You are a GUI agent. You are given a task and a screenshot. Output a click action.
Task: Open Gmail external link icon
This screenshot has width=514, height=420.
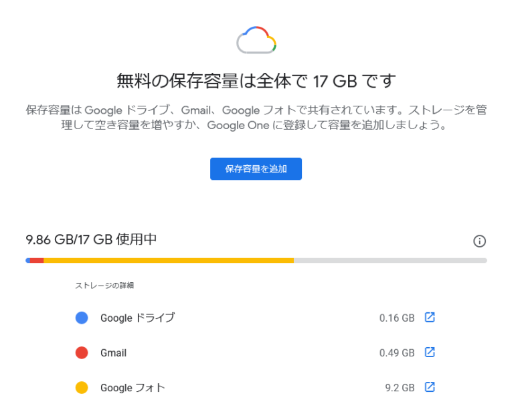430,352
